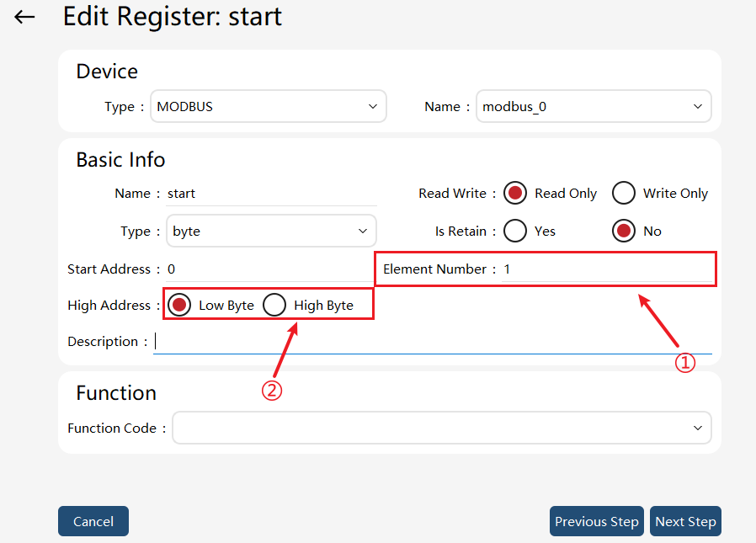
Task: Select the Write Only radio button
Action: point(624,194)
